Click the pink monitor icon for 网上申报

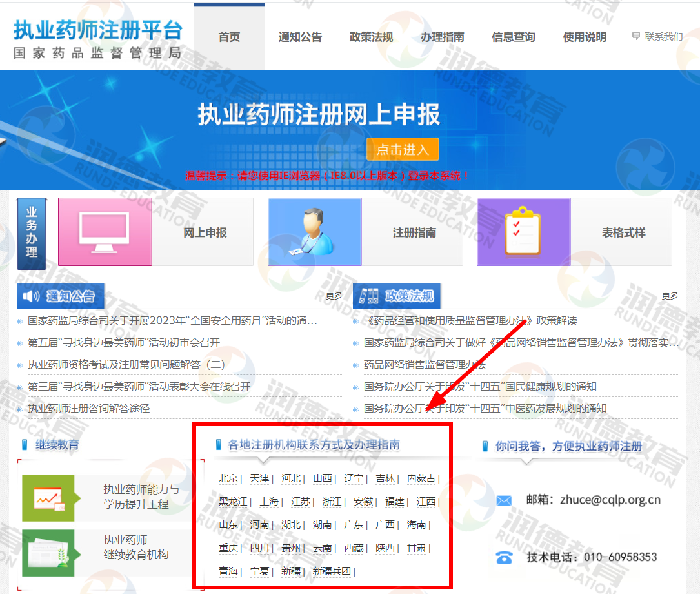click(105, 232)
